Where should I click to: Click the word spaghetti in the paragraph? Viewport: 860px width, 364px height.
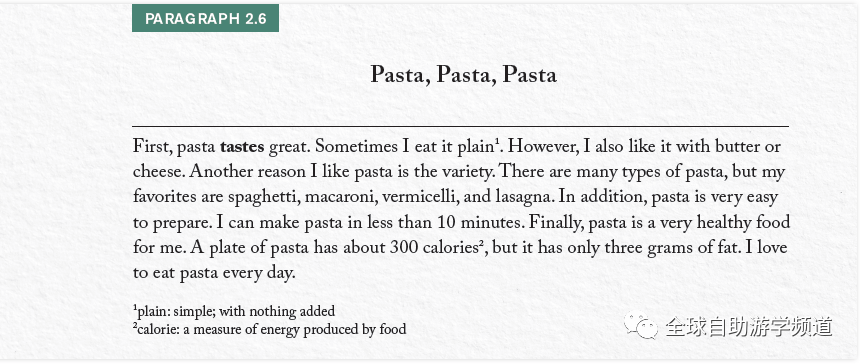(x=260, y=198)
